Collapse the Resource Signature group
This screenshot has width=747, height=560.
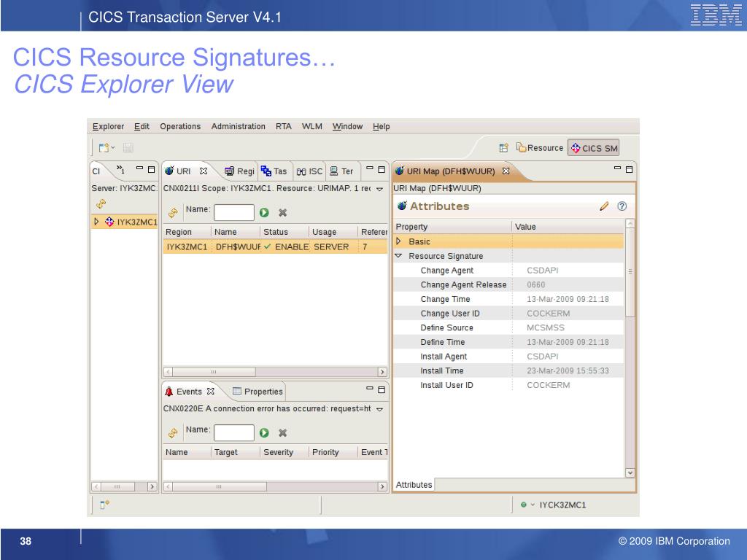tap(399, 256)
